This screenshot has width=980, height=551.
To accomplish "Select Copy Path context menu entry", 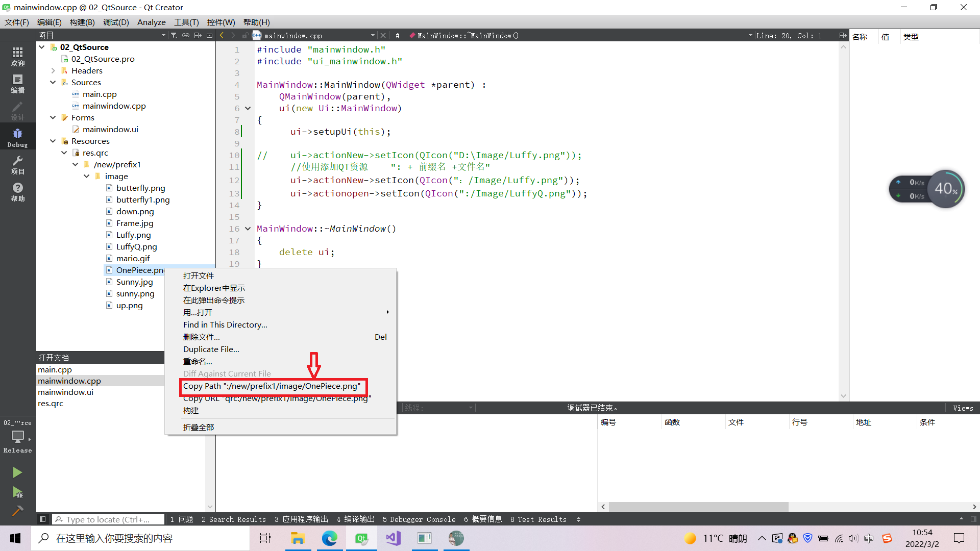I will click(272, 386).
